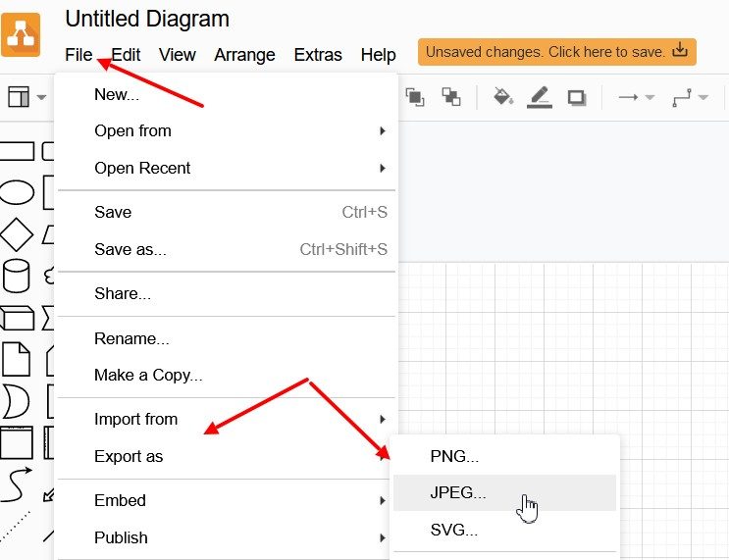Open the Arrange menu
Image resolution: width=729 pixels, height=560 pixels.
point(244,55)
